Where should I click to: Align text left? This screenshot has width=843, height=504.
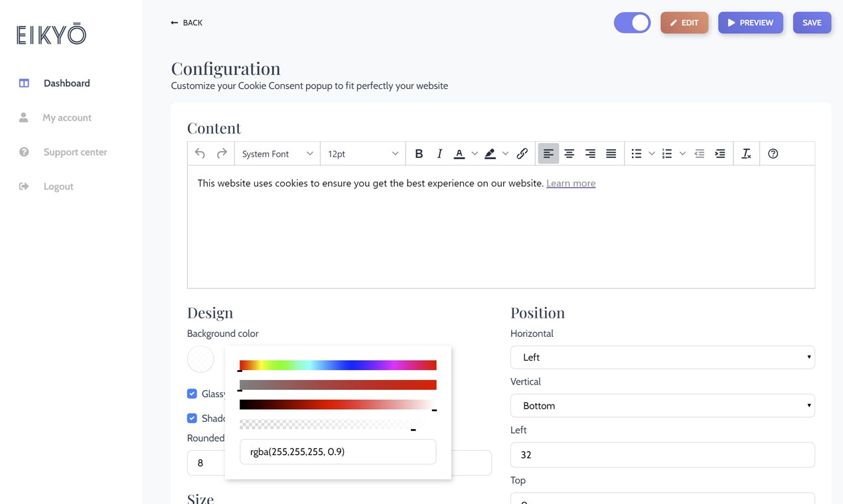coord(548,154)
